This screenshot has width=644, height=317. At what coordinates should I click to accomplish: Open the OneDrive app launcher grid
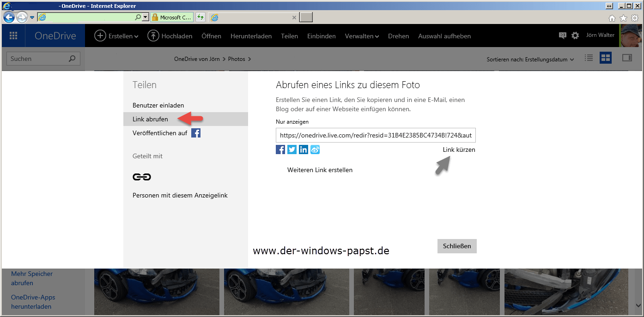pos(13,36)
